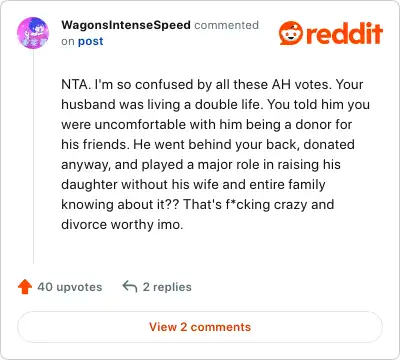Click the line starting "anyway, and played"
400x360 pixels.
[x=201, y=165]
